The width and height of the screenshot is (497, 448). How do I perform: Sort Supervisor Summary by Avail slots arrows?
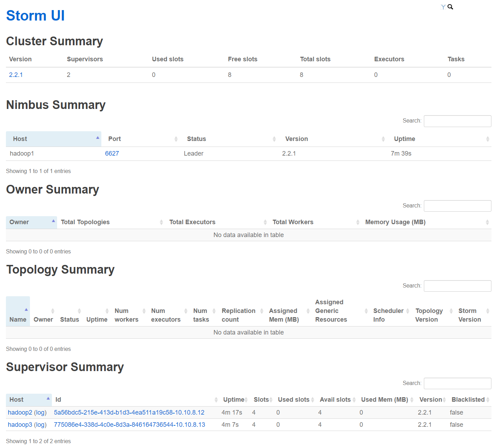[354, 400]
